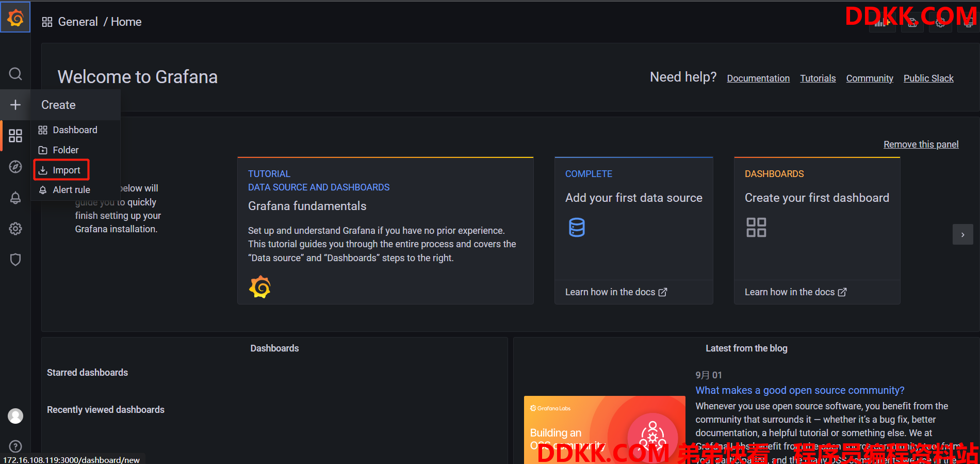Open the Alerting bell sidebar icon
This screenshot has width=980, height=464.
point(15,198)
